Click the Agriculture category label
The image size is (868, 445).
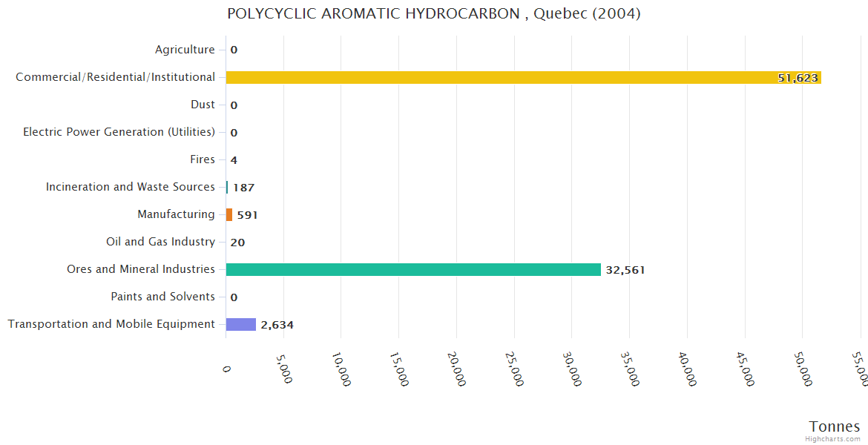point(185,50)
